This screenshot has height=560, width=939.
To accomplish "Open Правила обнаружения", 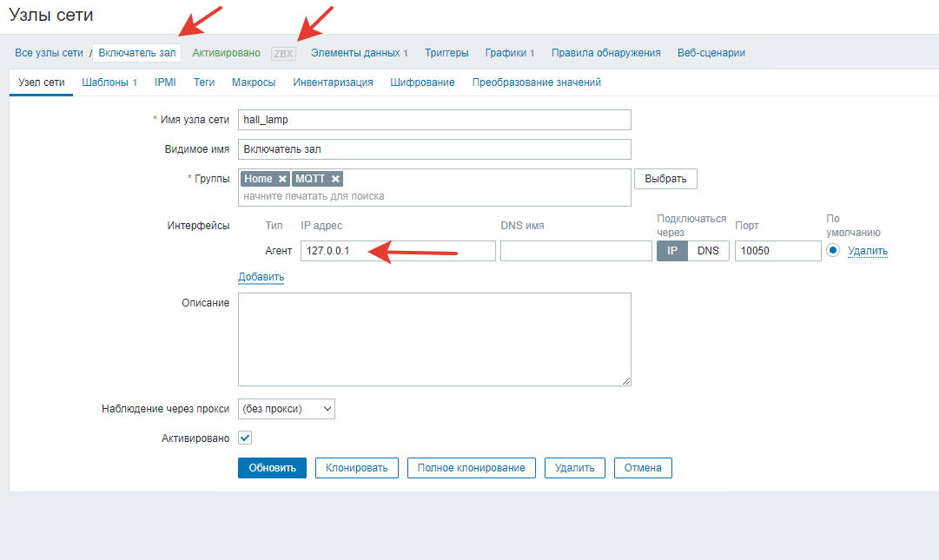I will coord(606,53).
